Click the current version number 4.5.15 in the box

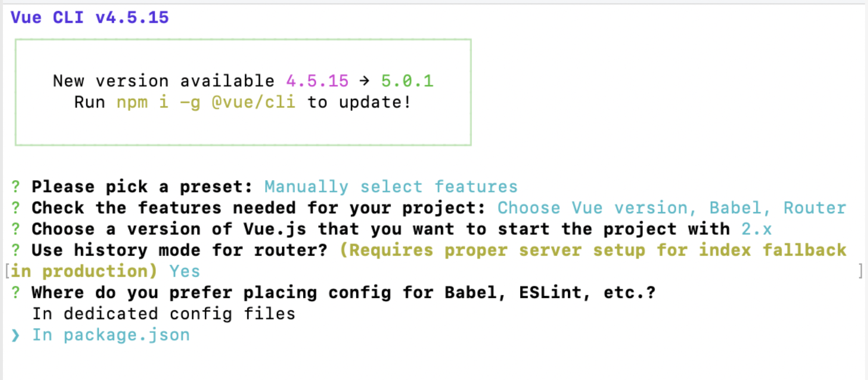click(x=317, y=81)
